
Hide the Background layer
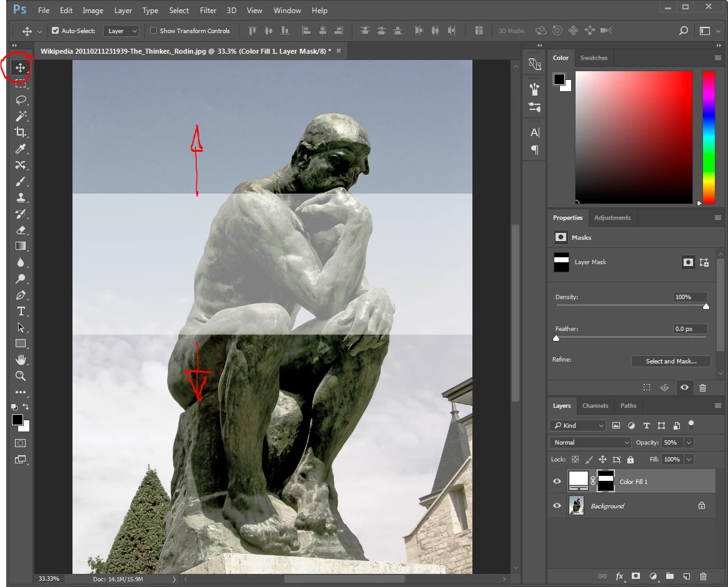[x=557, y=505]
